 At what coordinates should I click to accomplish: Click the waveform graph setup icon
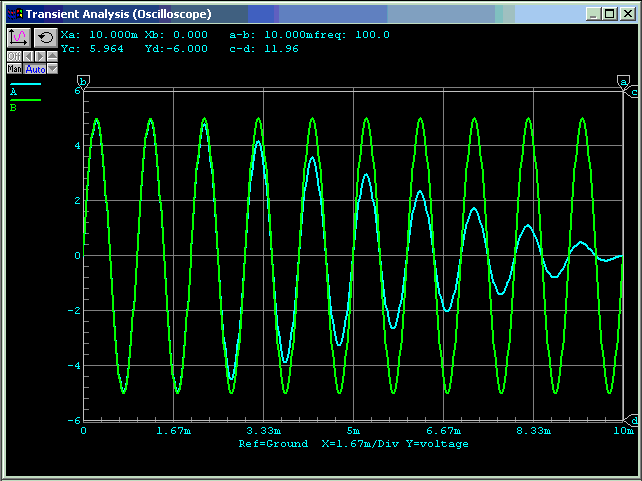[x=19, y=37]
